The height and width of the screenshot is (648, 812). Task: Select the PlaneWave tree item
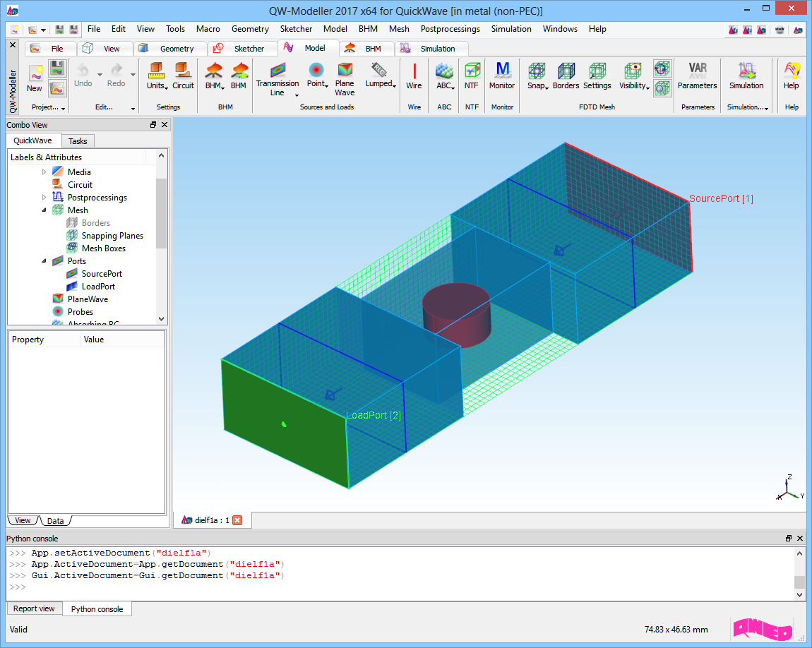pyautogui.click(x=88, y=299)
